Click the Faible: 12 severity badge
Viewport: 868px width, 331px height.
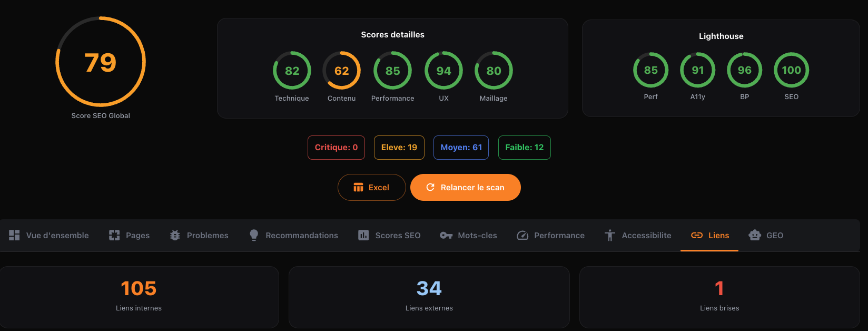524,148
